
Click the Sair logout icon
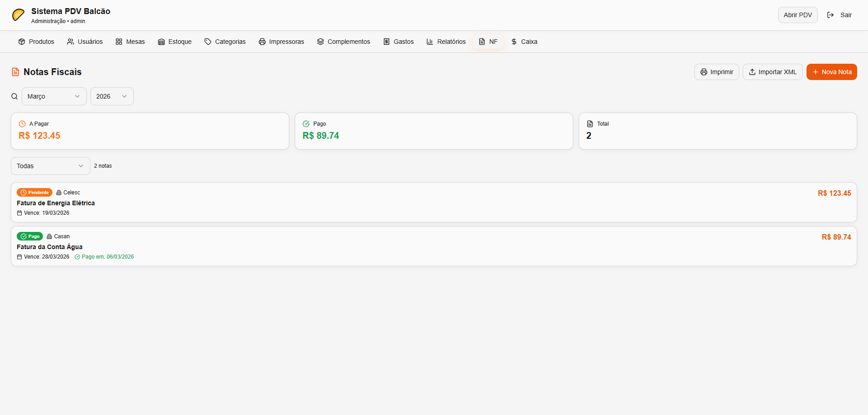pos(830,15)
